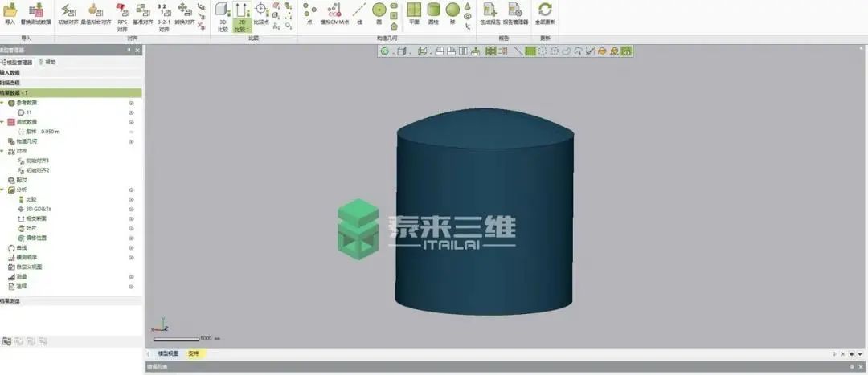868x375 pixels.
Task: Click the 全部更新 update all icon
Action: [x=545, y=13]
